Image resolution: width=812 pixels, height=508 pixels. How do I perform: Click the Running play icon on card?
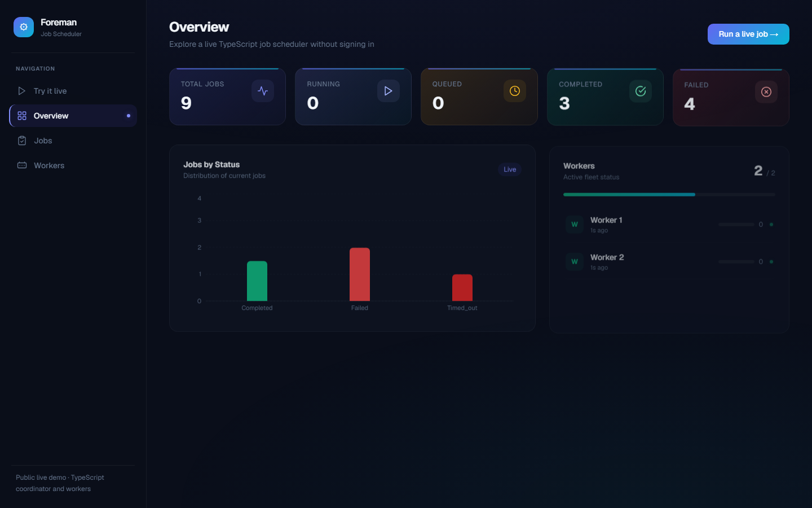pos(389,91)
